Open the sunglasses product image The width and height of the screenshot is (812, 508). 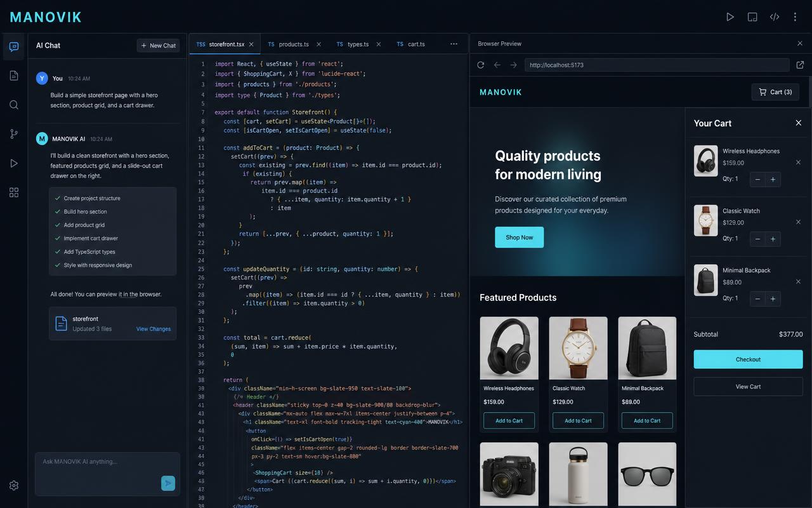tap(647, 474)
